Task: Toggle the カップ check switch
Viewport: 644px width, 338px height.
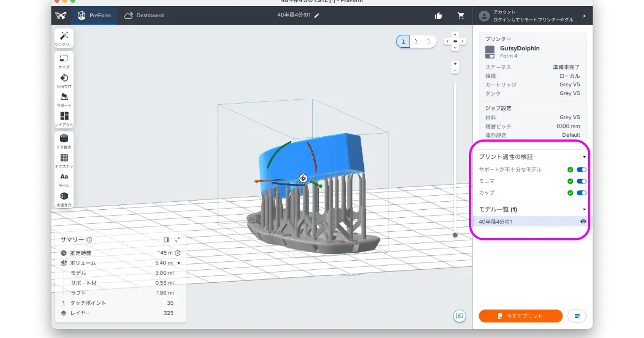Action: coord(581,193)
